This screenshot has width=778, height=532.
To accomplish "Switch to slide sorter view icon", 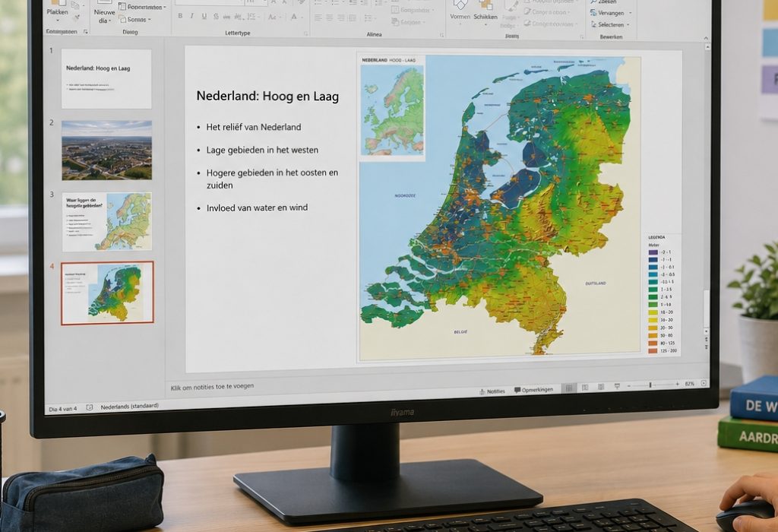I will click(x=585, y=387).
